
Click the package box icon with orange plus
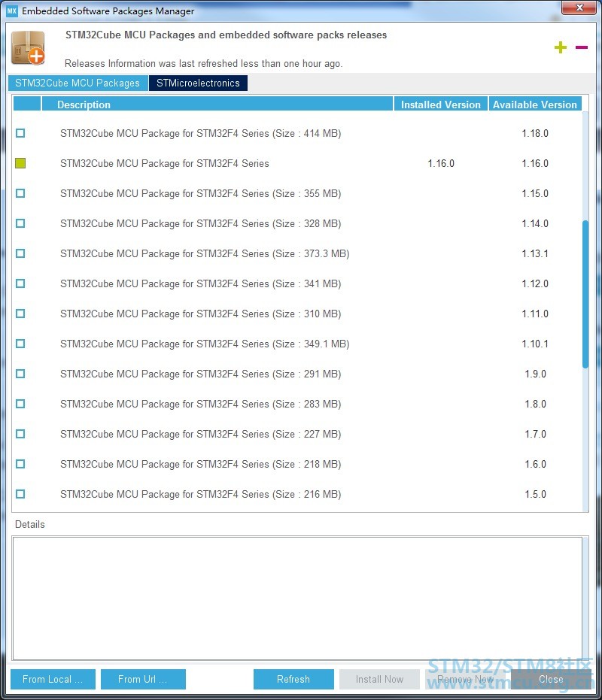tap(28, 48)
